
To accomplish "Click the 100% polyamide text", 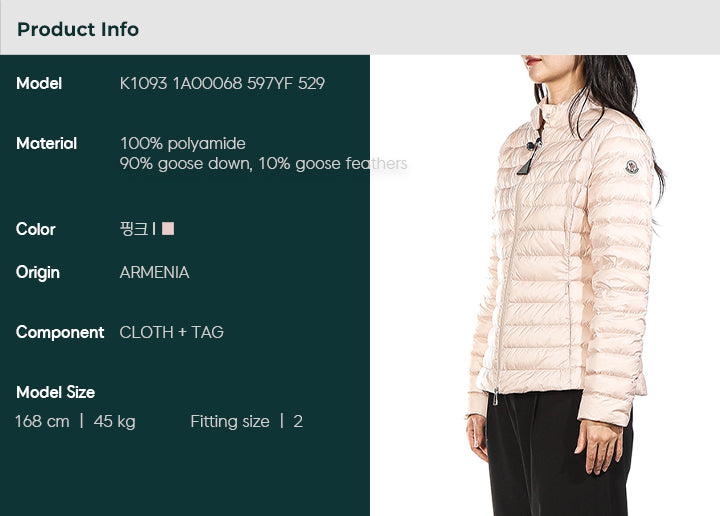I will coord(183,144).
